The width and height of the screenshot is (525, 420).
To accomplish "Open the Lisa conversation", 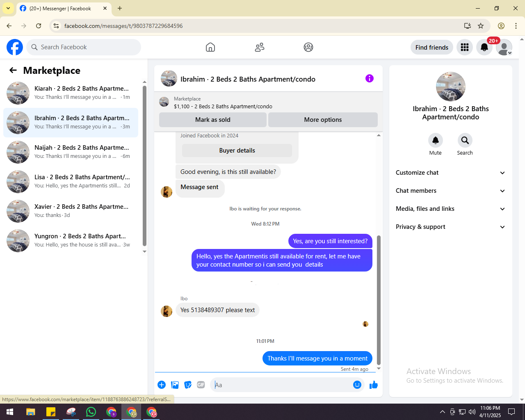I will (71, 182).
